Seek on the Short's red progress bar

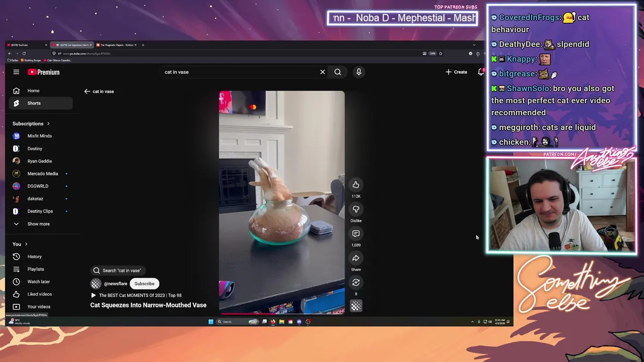282,313
